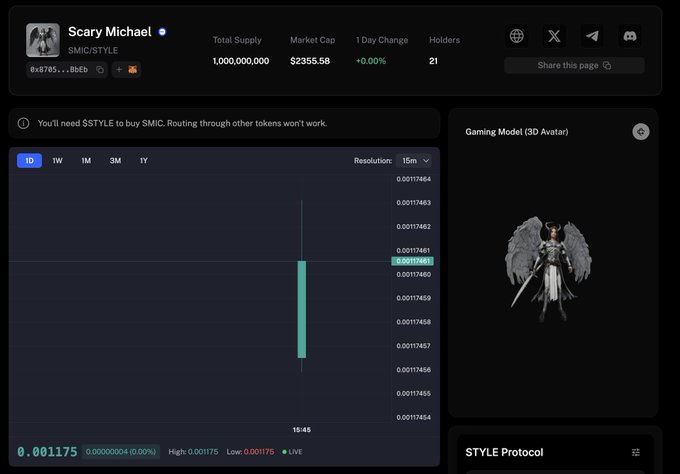Open the Telegram channel icon
The width and height of the screenshot is (680, 474).
coord(593,36)
